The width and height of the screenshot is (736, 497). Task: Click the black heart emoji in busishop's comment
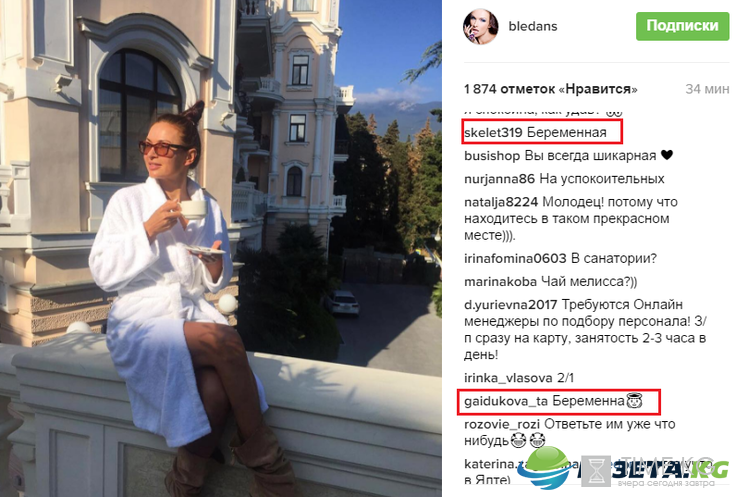667,155
